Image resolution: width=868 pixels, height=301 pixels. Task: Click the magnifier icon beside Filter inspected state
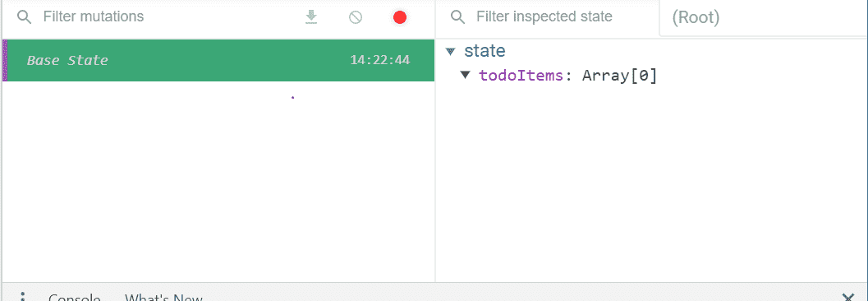click(457, 17)
